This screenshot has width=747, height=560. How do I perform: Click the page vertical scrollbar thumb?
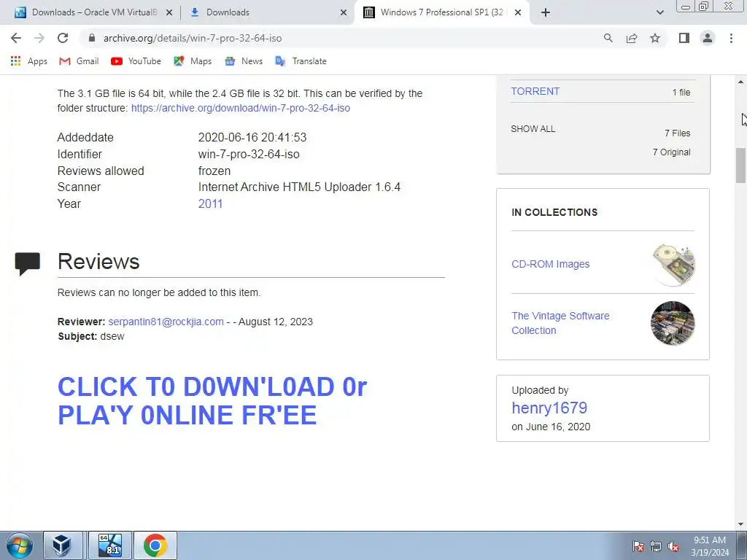[x=740, y=166]
